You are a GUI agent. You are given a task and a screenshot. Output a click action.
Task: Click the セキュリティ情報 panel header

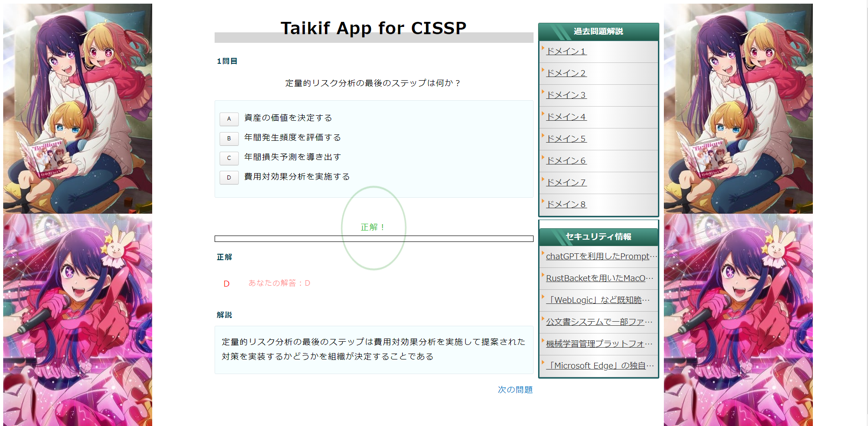tap(598, 236)
